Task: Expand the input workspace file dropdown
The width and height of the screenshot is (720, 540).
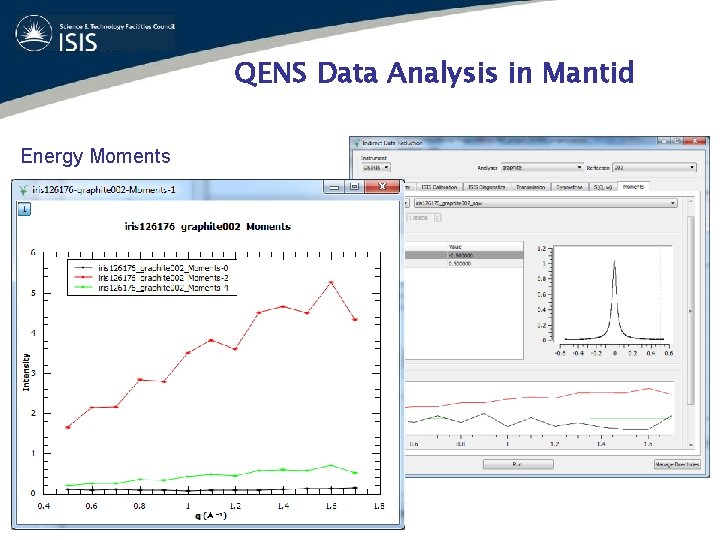Action: (546, 202)
